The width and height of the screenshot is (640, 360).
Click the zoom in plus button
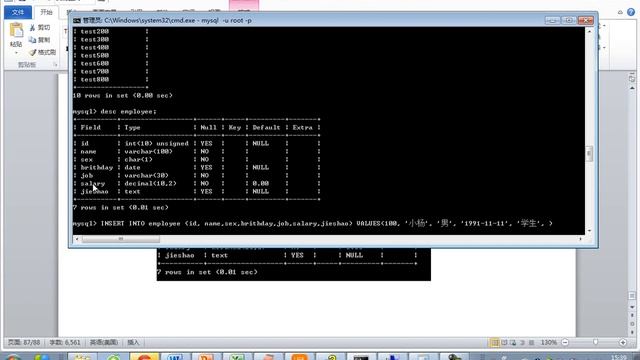[x=623, y=342]
